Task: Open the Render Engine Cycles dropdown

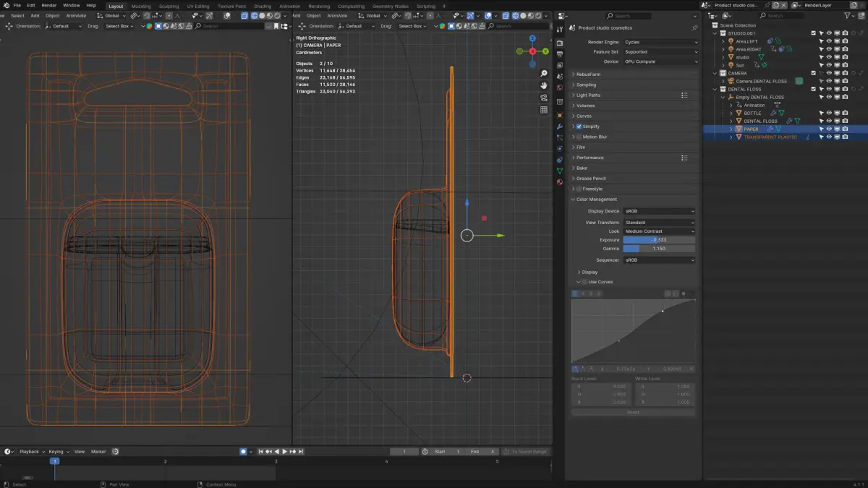Action: tap(660, 42)
